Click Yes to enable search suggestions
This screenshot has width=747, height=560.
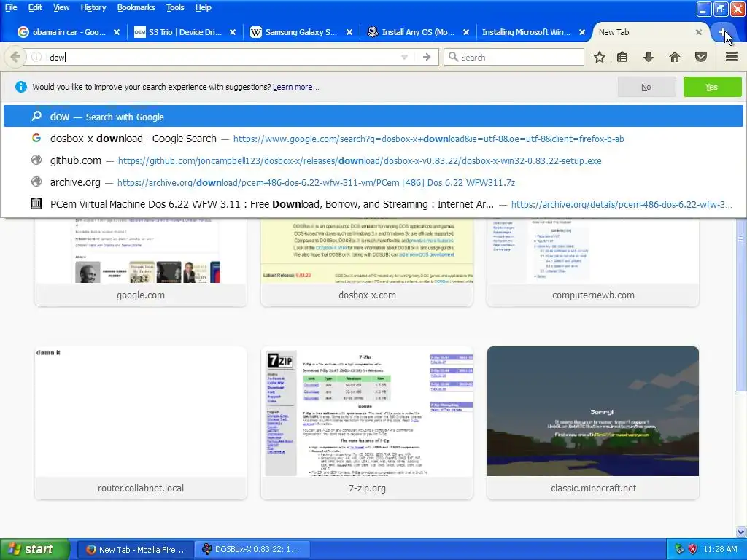712,87
